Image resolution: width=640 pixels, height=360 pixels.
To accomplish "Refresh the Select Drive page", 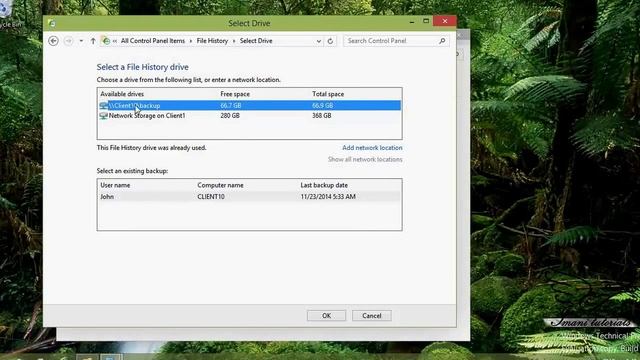I will point(330,41).
